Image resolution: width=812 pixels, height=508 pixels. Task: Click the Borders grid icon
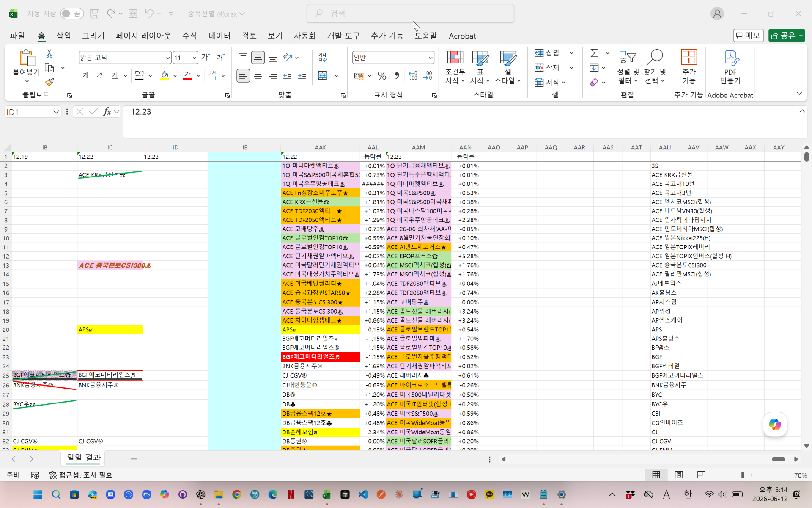[x=139, y=76]
